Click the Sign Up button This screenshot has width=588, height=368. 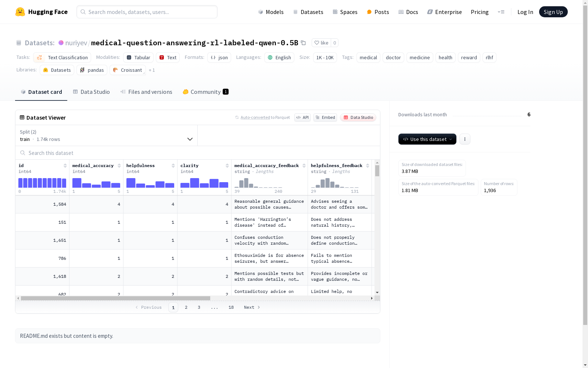coord(553,12)
